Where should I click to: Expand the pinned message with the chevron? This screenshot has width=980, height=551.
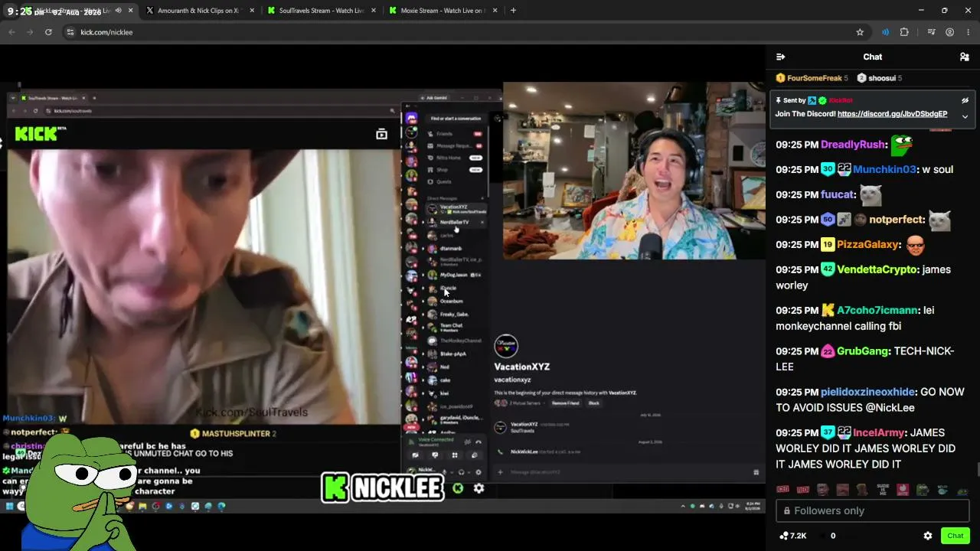[965, 116]
